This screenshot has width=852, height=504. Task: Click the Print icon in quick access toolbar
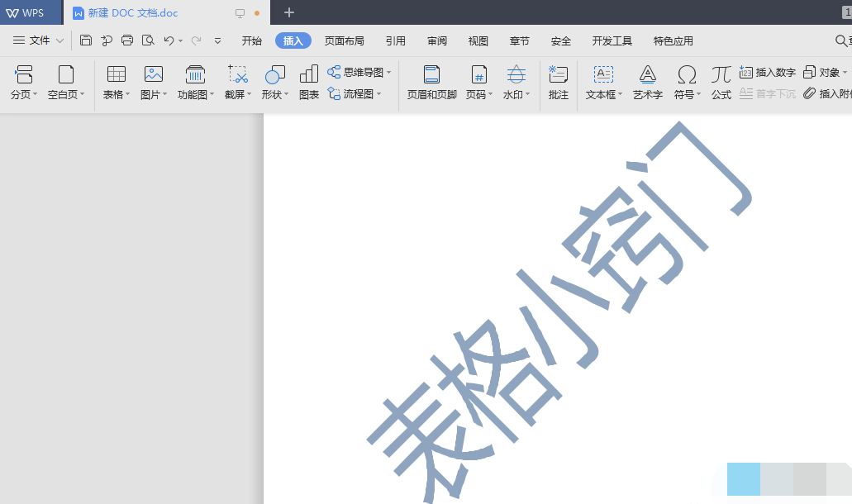pyautogui.click(x=127, y=40)
